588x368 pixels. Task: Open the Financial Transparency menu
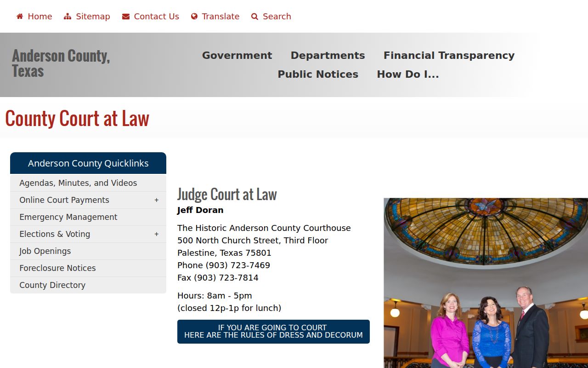coord(449,56)
